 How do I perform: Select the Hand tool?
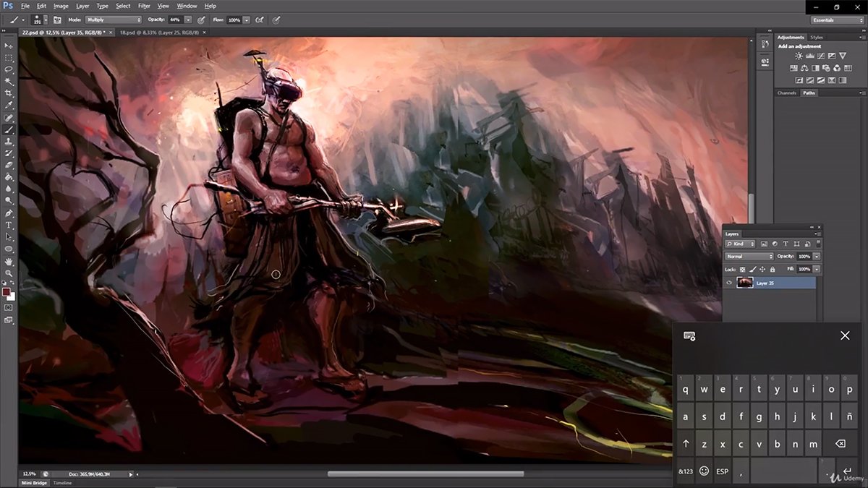click(9, 261)
